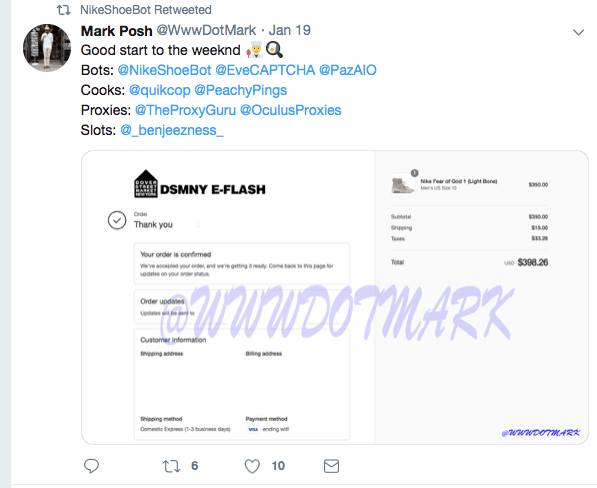597x488 pixels.
Task: Visit the @EveCAPTCHA mention
Action: pyautogui.click(x=265, y=70)
